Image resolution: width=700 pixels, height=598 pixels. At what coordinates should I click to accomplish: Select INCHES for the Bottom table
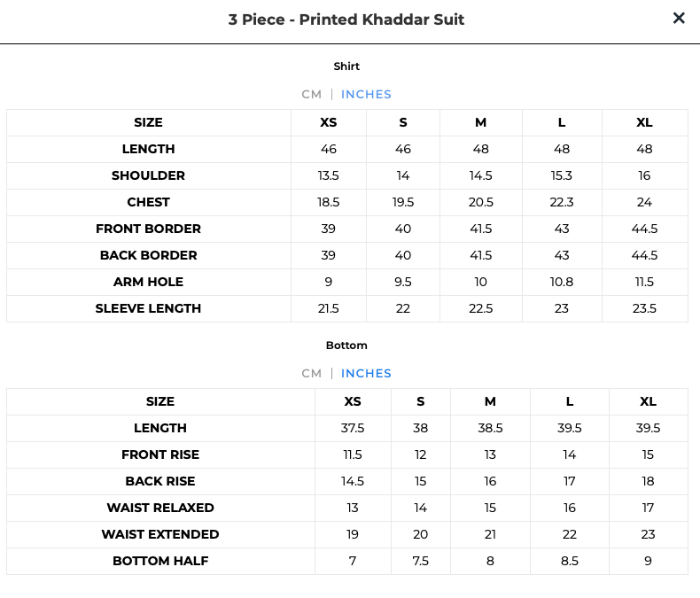(366, 374)
